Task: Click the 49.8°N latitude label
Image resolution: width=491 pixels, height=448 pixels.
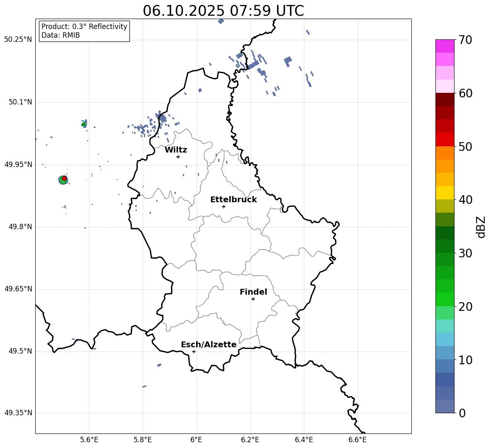Action: (x=20, y=227)
